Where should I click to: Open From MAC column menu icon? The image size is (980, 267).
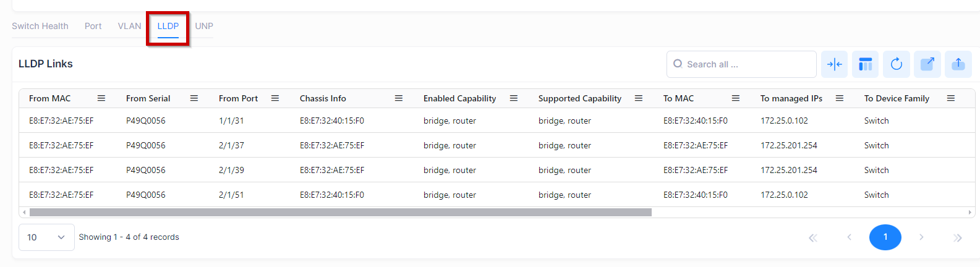[x=101, y=98]
